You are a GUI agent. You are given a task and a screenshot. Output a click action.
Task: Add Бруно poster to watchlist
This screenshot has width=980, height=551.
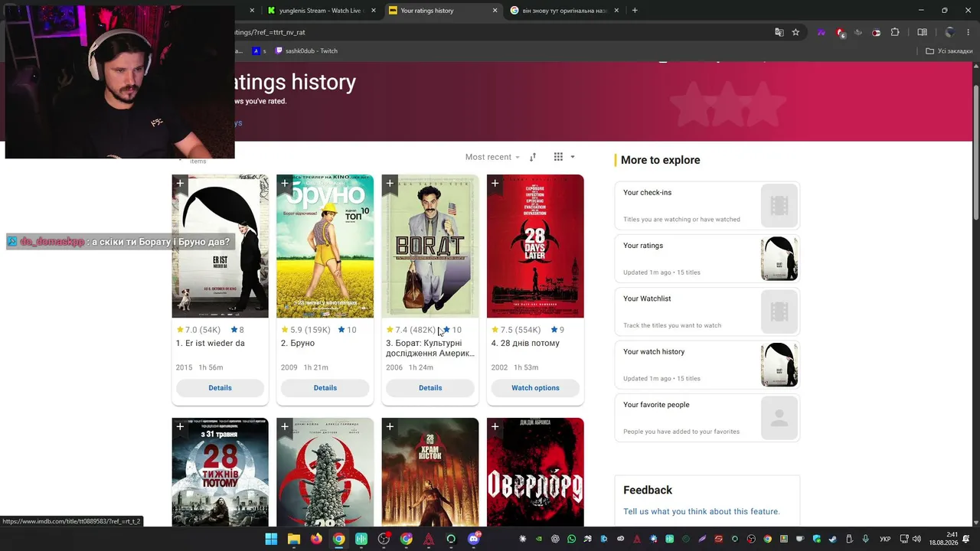click(x=285, y=184)
